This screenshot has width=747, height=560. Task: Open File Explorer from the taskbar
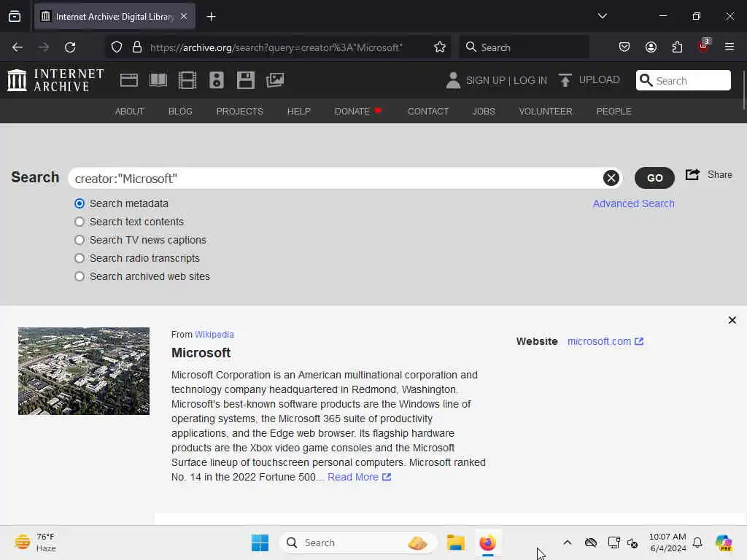pos(455,542)
